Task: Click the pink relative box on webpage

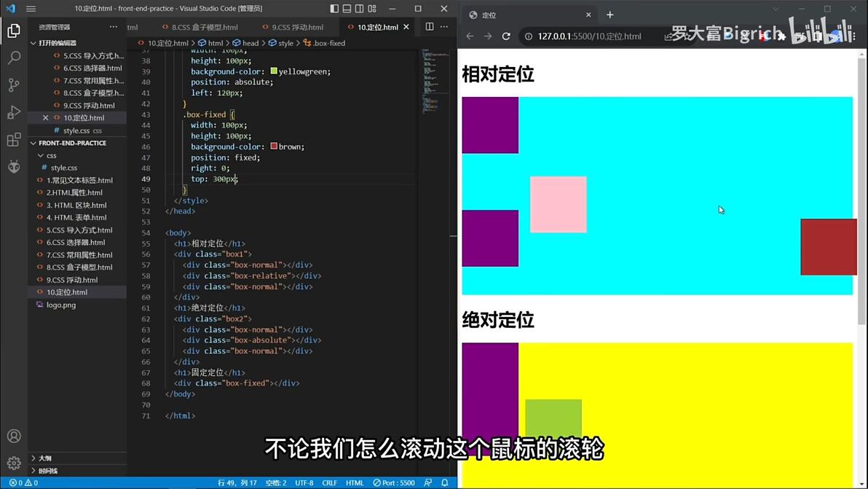Action: [x=558, y=204]
